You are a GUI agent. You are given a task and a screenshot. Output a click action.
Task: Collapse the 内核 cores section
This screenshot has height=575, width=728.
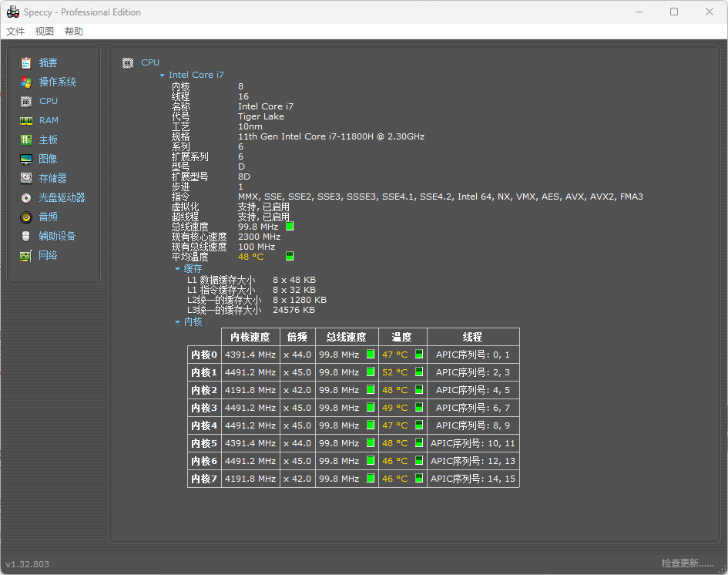click(177, 322)
